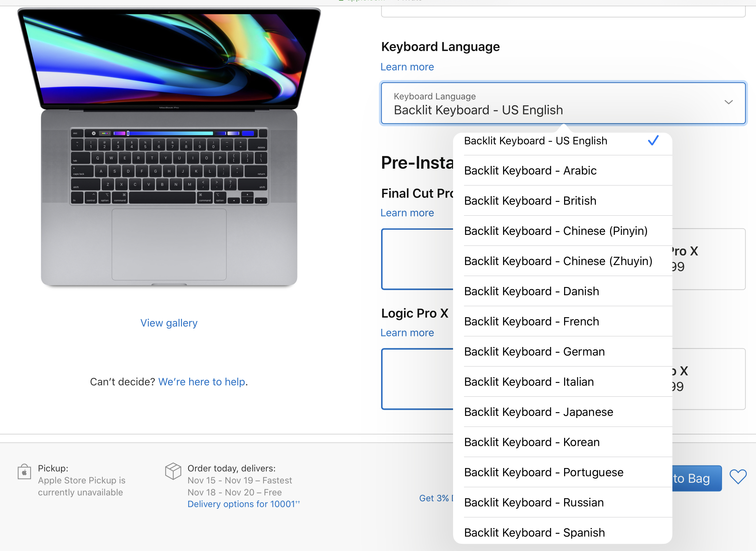This screenshot has width=756, height=551.
Task: Select Backlit Keyboard - German
Action: click(562, 351)
